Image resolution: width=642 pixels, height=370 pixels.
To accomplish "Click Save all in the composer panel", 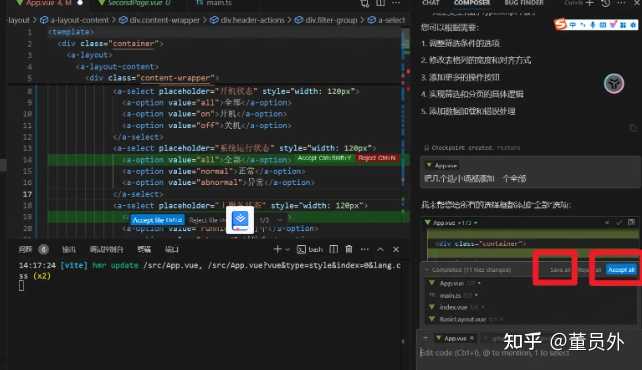I will pyautogui.click(x=560, y=270).
